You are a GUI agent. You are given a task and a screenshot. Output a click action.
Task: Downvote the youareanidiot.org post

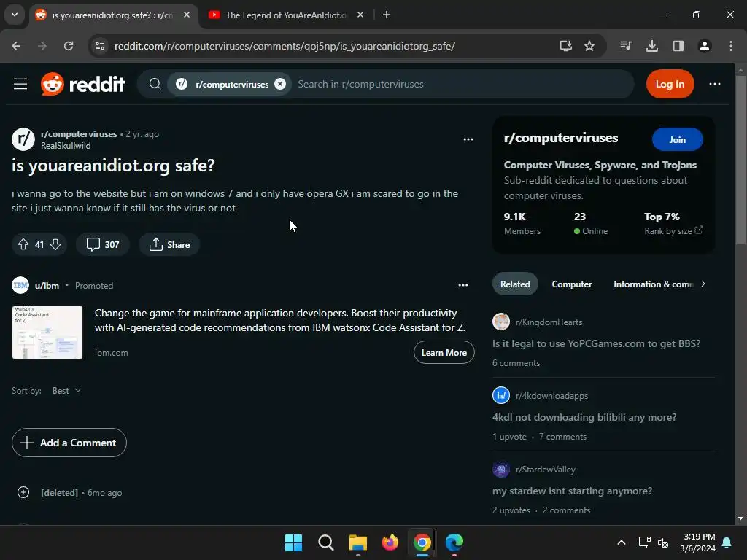click(x=55, y=245)
